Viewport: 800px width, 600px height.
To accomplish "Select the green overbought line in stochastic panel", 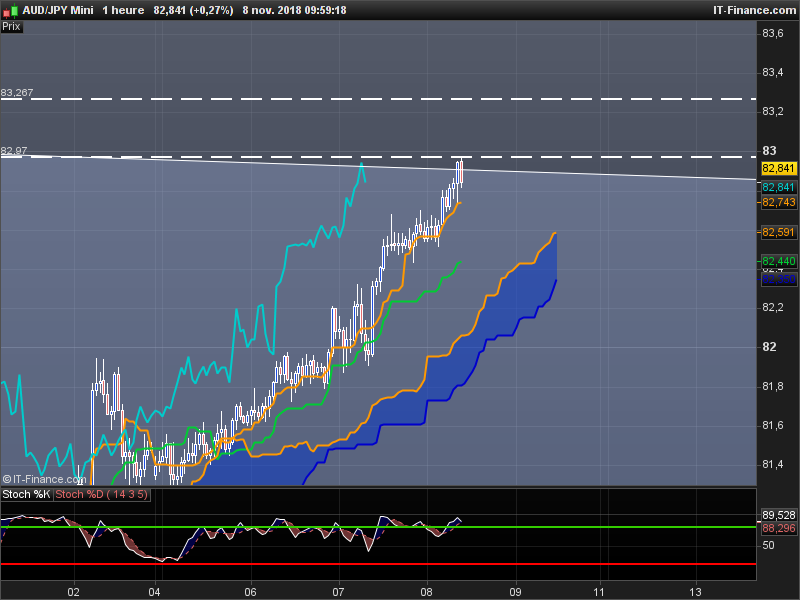I will tap(378, 527).
